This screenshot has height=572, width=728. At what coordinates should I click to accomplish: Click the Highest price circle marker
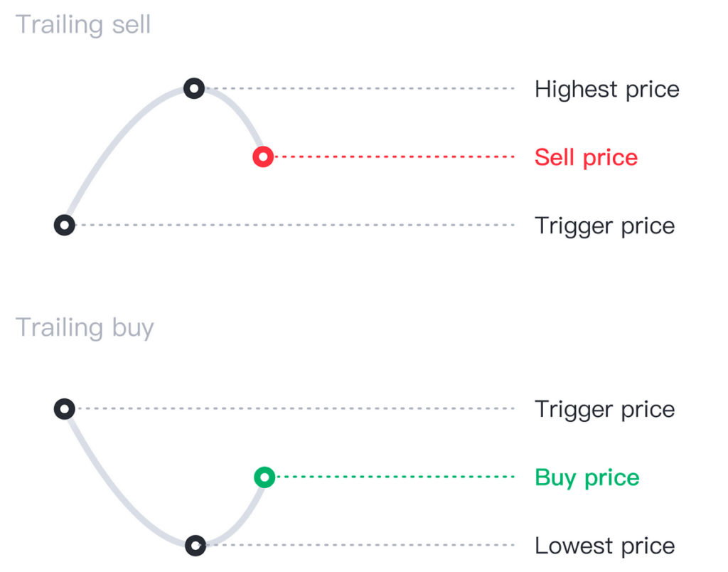[x=194, y=88]
